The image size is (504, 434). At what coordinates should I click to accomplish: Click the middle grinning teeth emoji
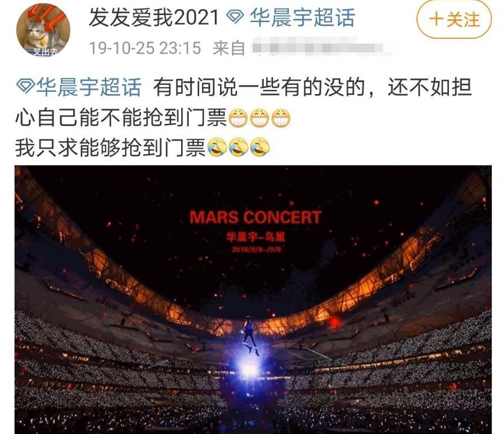(x=260, y=118)
